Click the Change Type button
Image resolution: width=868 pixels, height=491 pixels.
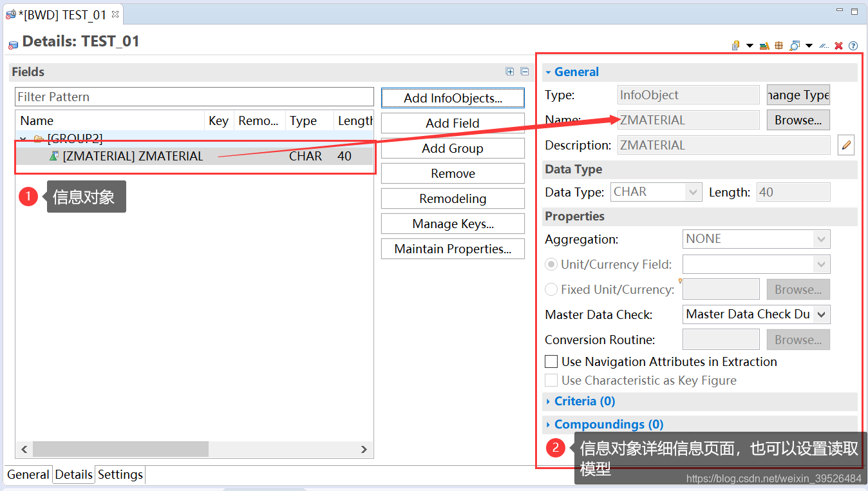(798, 95)
